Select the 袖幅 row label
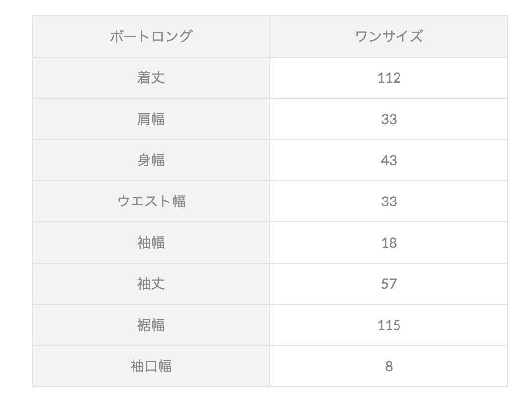 point(151,243)
